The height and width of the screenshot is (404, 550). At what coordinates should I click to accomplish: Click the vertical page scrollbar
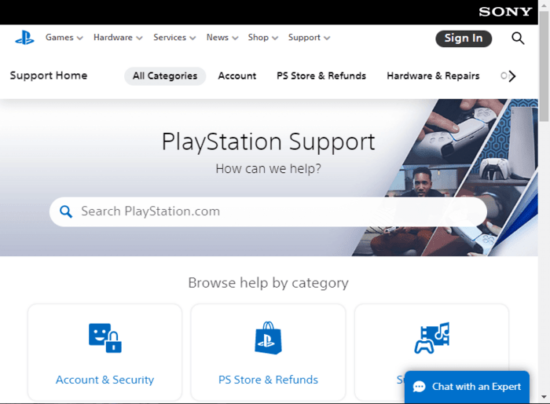(544, 202)
